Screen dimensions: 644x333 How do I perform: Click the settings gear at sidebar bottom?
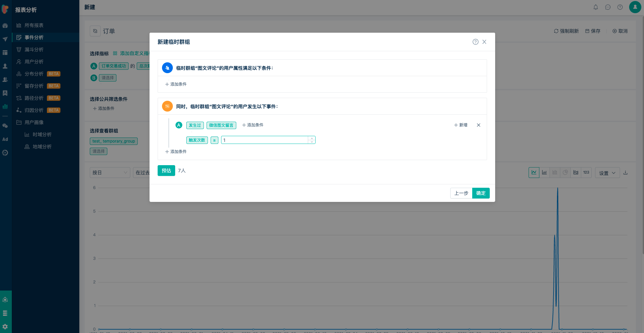[x=5, y=327]
